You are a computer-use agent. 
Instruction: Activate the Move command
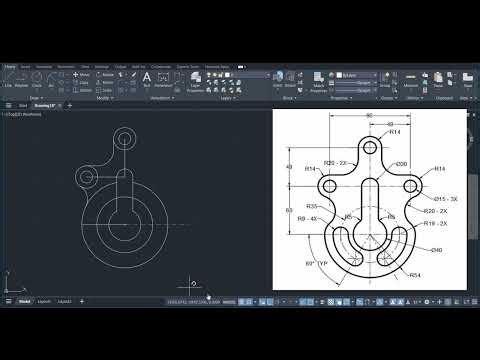[81, 75]
